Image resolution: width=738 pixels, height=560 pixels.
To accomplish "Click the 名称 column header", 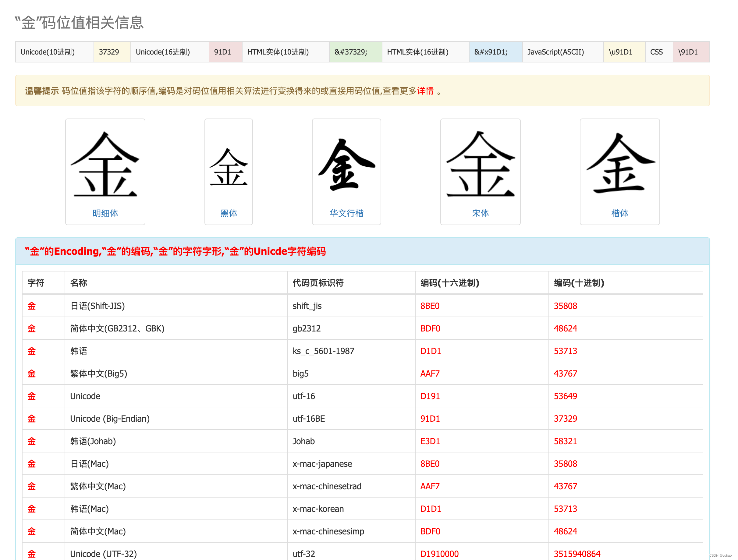I will (176, 282).
